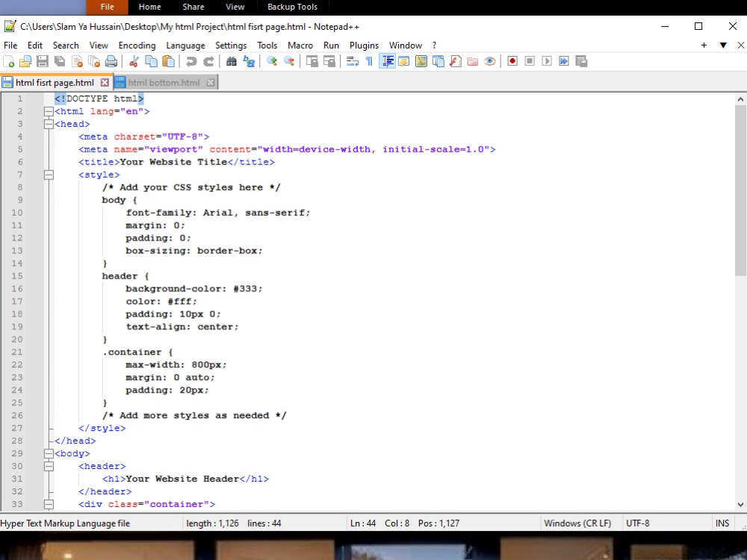Open Share tab in the background window
This screenshot has height=560, width=747.
point(193,7)
